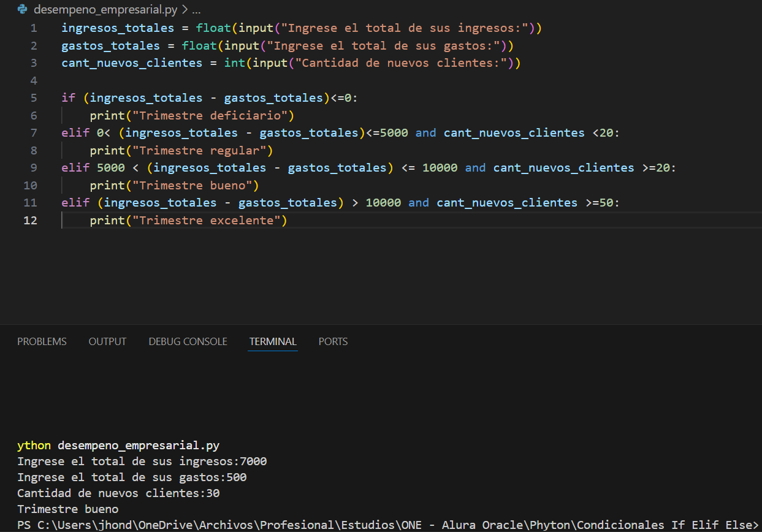
Task: Select line number 7 in the gutter
Action: pyautogui.click(x=33, y=133)
